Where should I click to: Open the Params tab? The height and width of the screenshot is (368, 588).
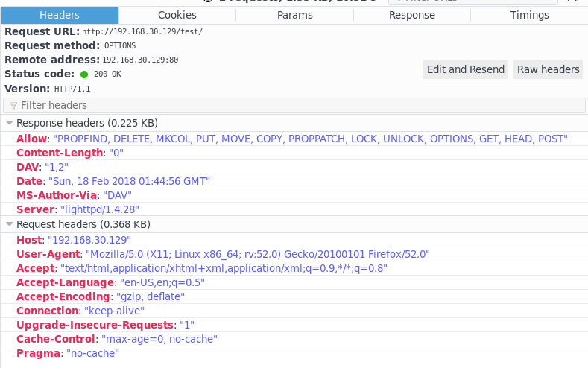pos(294,15)
